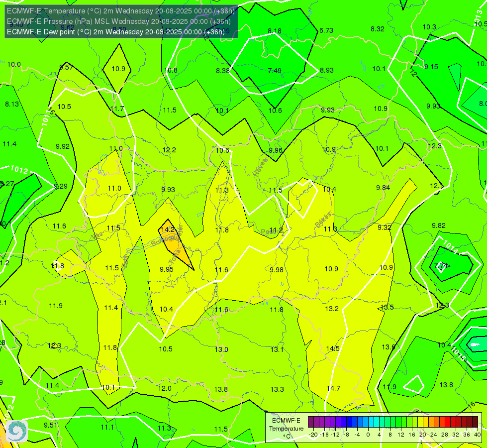Click the 6.73 dew point value
Image resolution: width=487 pixels, height=448 pixels.
tap(326, 30)
